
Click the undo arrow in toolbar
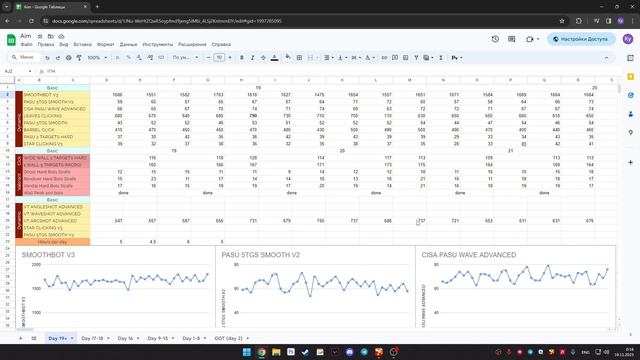(47, 58)
